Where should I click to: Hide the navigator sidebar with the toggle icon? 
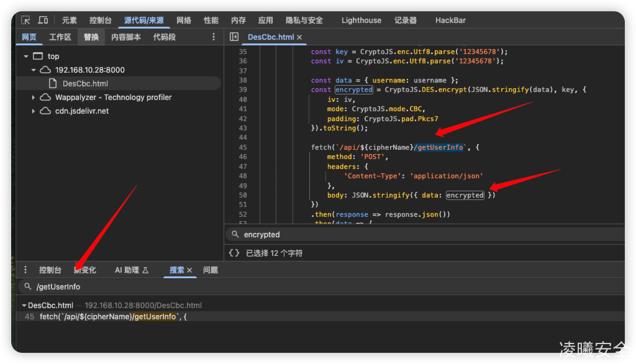pos(234,37)
